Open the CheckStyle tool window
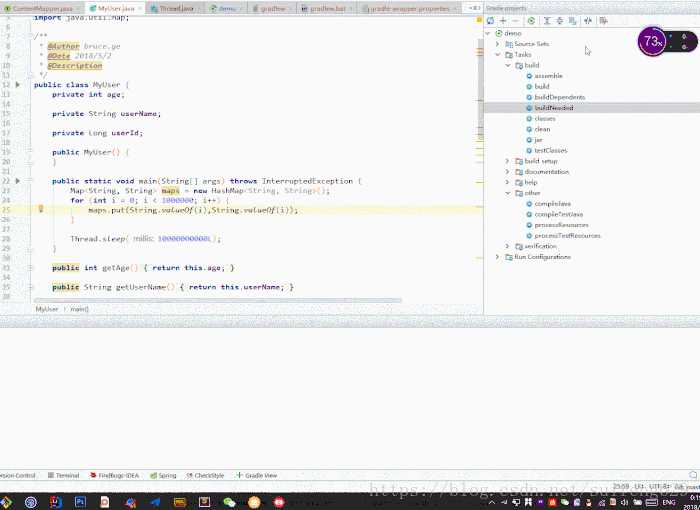This screenshot has width=700, height=510. tap(205, 476)
